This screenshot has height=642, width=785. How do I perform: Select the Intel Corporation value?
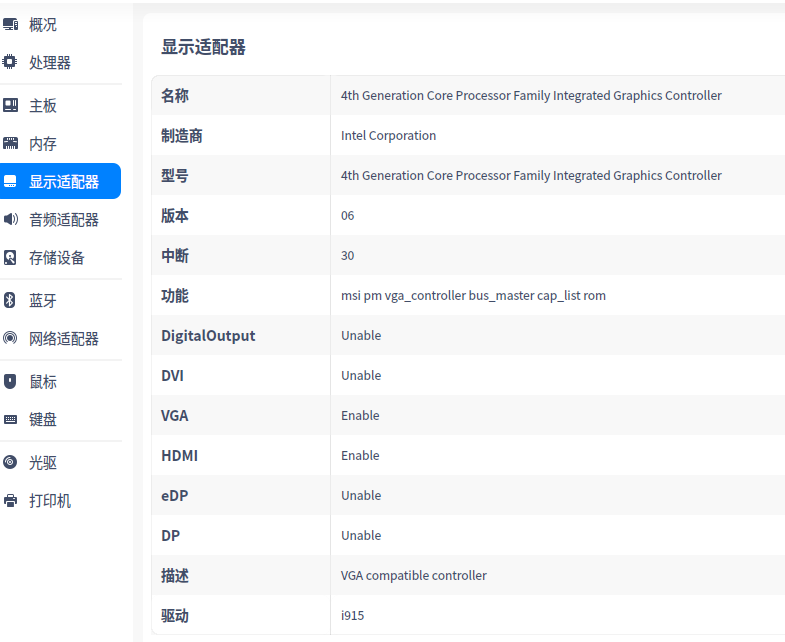pyautogui.click(x=388, y=135)
